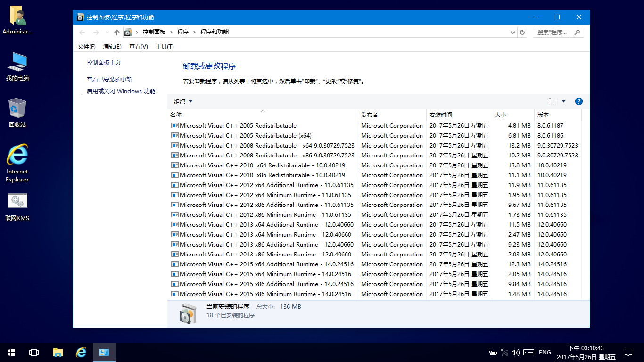
Task: Open the 回收站 recycle bin icon
Action: click(x=17, y=113)
